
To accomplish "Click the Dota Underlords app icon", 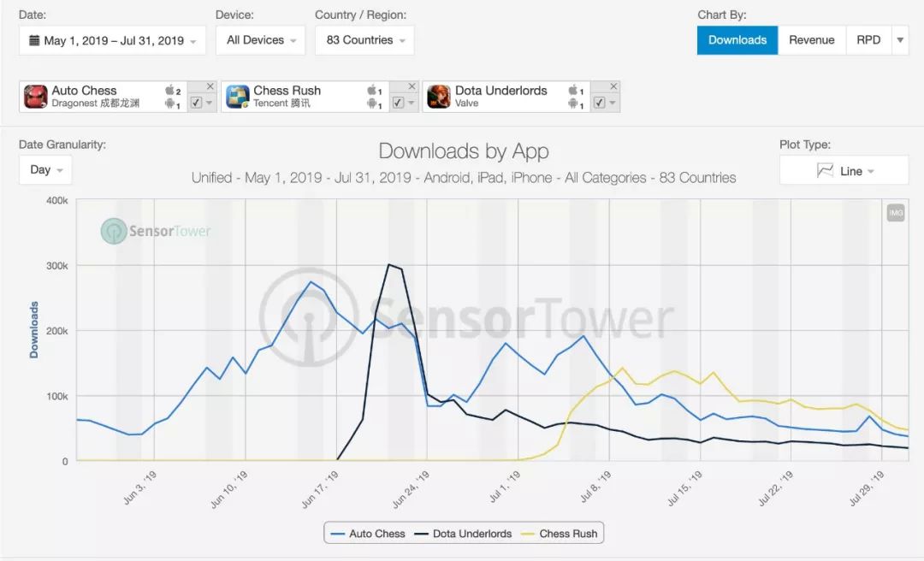I will point(439,97).
